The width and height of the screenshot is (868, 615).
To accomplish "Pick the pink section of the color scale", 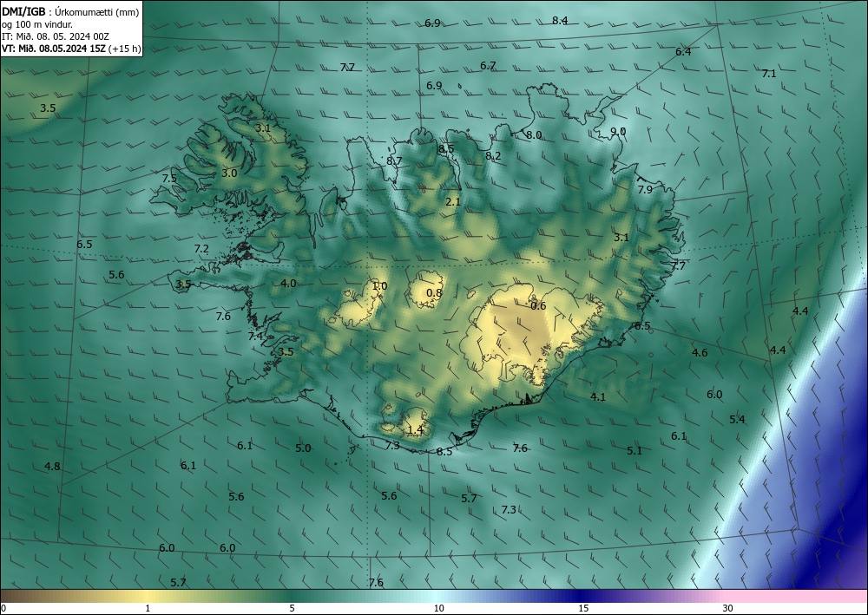I will coord(797,596).
